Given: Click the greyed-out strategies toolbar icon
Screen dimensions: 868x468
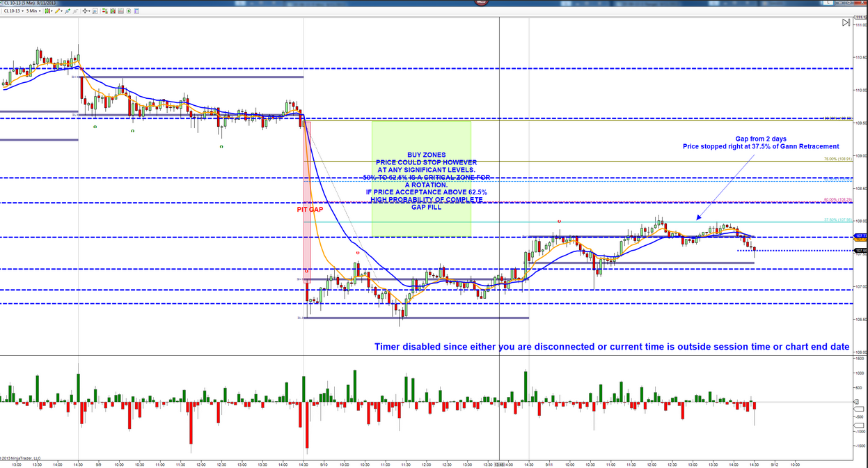Looking at the screenshot, I should pyautogui.click(x=75, y=11).
